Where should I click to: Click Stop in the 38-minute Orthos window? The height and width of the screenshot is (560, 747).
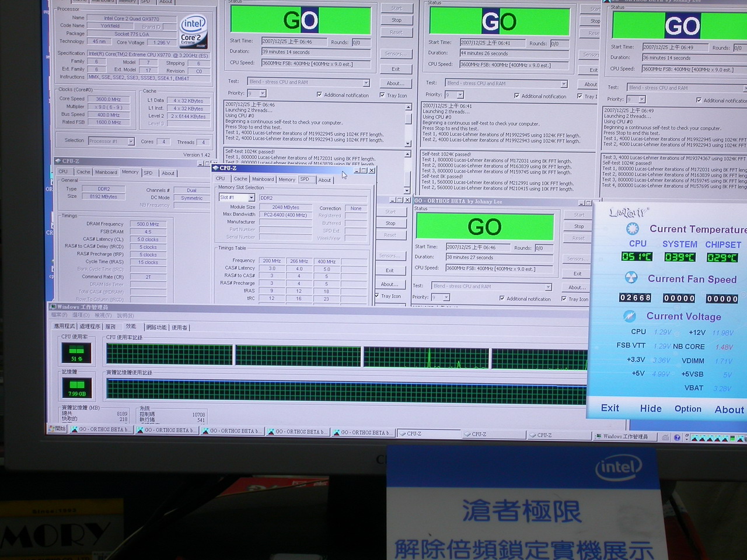578,226
